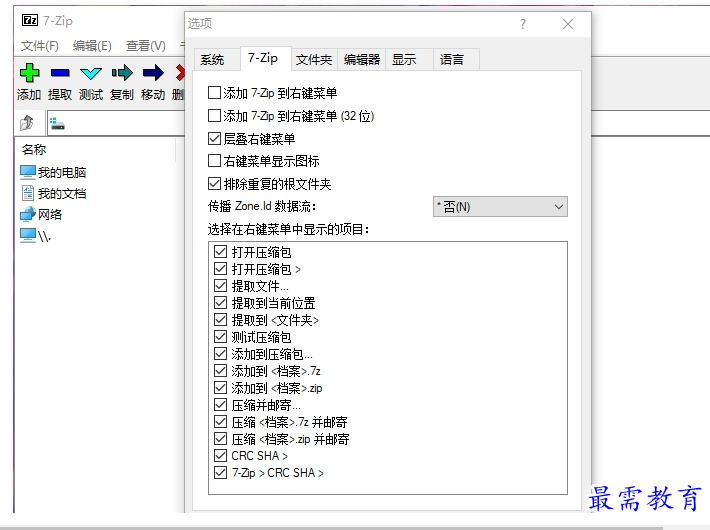Click the green Add (添加) plus icon
This screenshot has height=530, width=710.
[29, 72]
